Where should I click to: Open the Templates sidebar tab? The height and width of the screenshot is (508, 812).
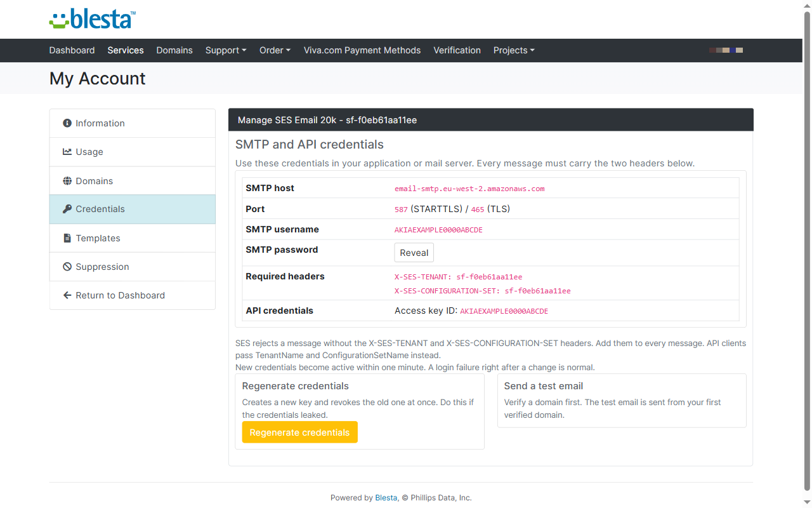coord(133,238)
